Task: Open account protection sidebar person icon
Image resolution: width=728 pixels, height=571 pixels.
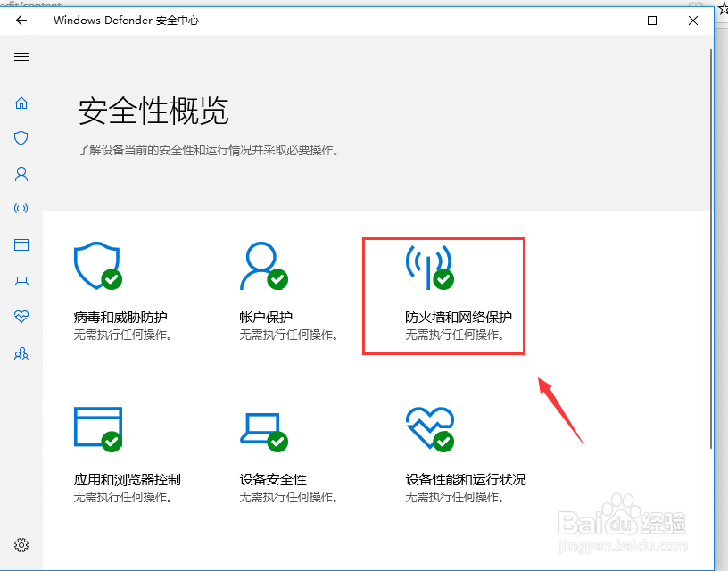Action: point(21,174)
